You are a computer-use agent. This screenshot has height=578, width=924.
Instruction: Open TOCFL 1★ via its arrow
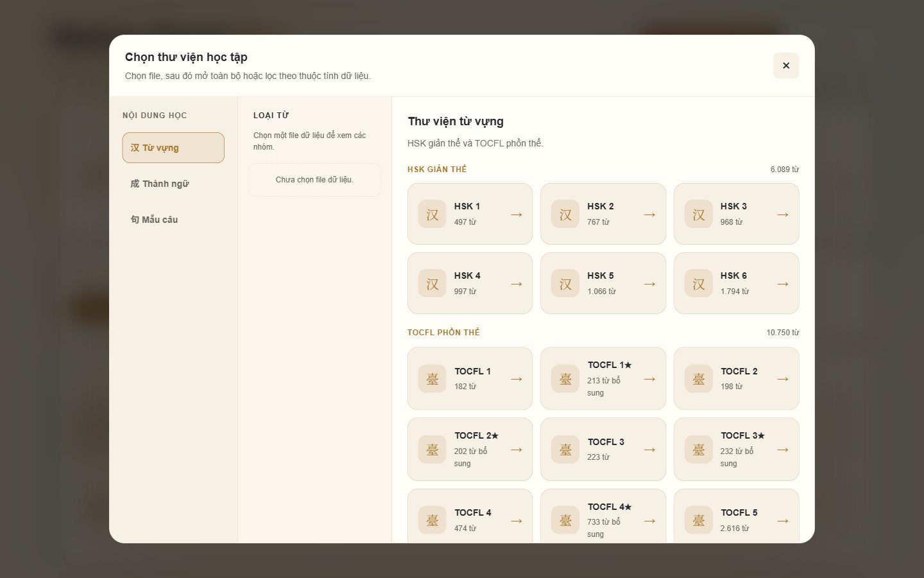649,379
